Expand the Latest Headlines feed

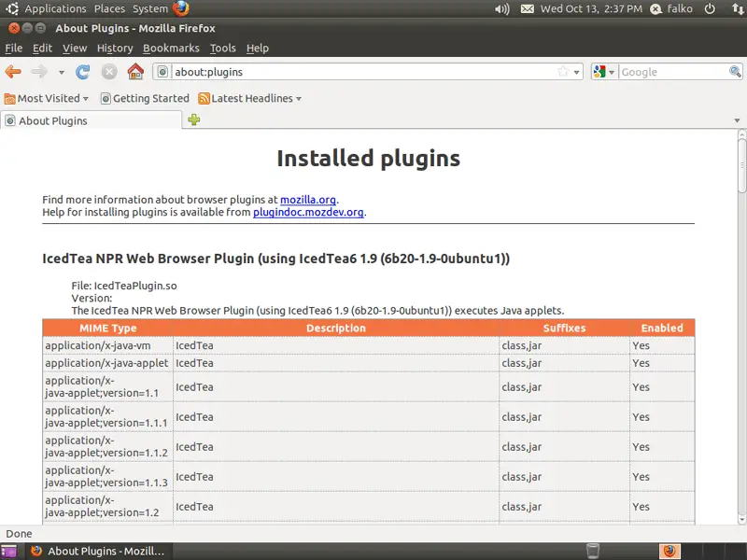(250, 99)
